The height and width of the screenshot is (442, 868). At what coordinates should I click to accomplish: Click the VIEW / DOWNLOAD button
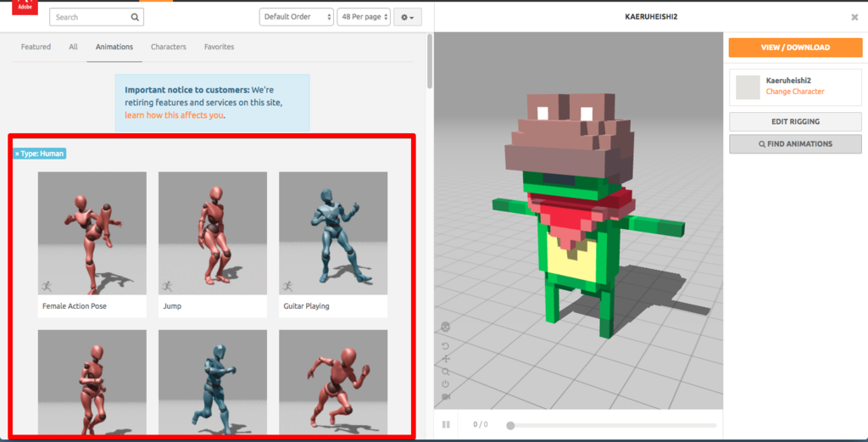(x=795, y=48)
